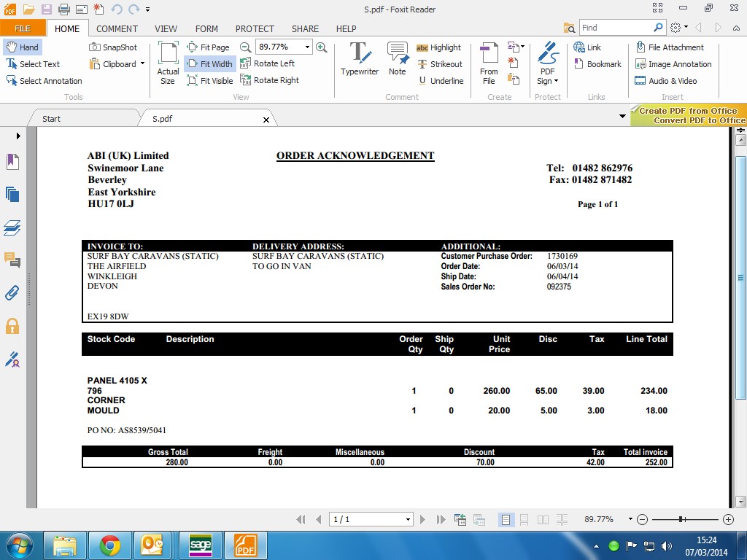747x560 pixels.
Task: Expand the quick access toolbar customize arrow
Action: coord(147,9)
